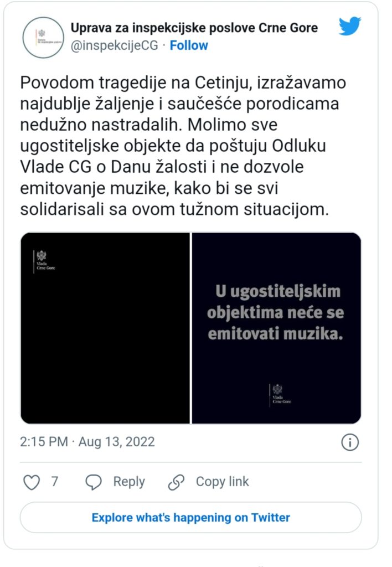
Task: Click the reply speech bubble icon
Action: (x=94, y=482)
